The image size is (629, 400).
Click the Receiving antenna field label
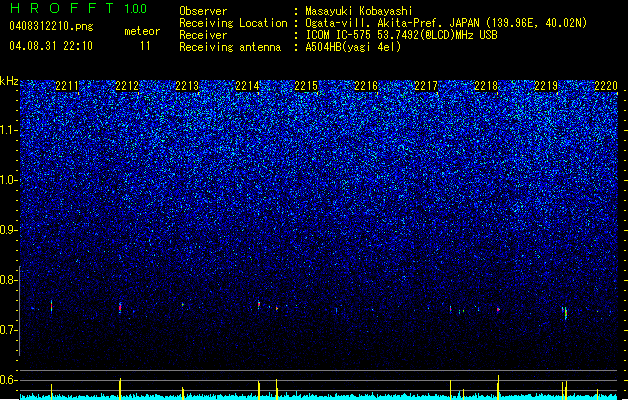230,47
